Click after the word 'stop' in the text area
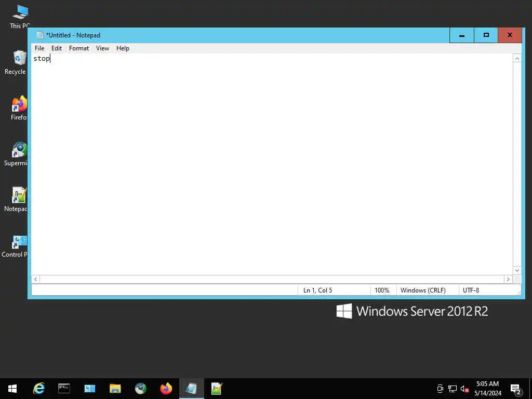Screen dimensions: 532x399 (51, 58)
